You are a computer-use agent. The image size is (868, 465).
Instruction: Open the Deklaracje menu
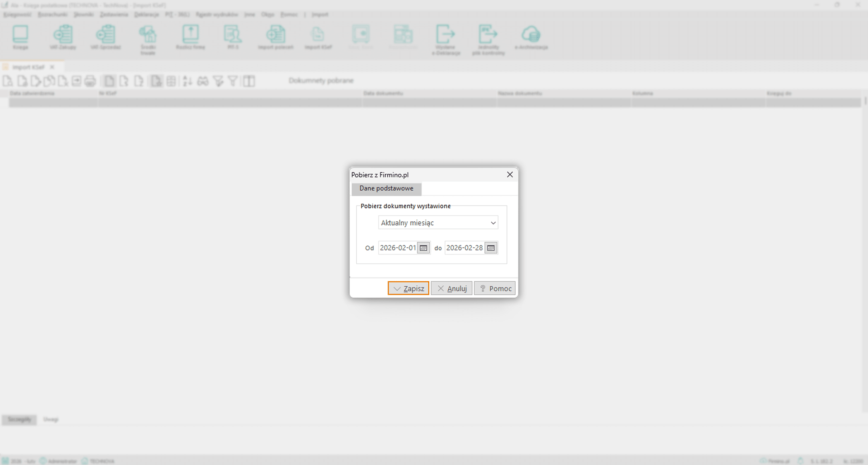click(146, 14)
